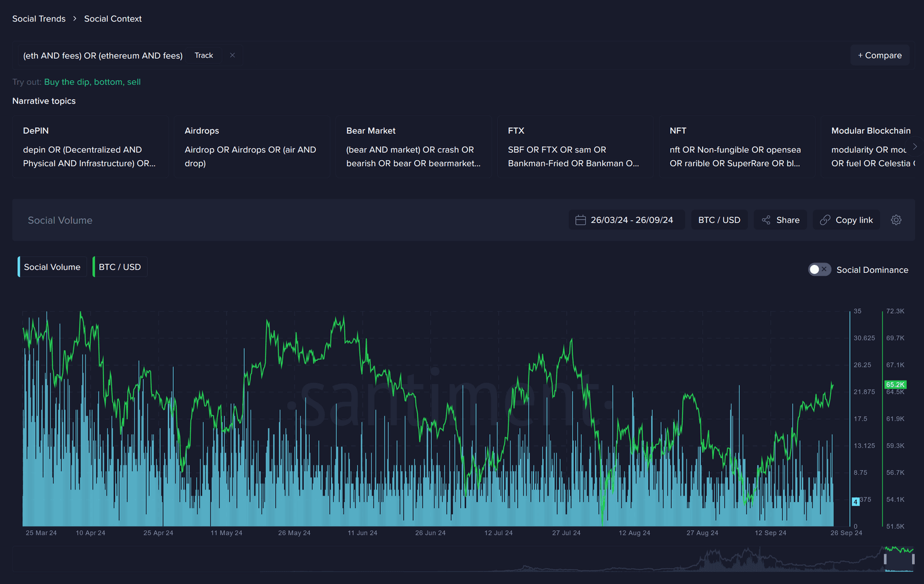Click the calendar icon in date range

[581, 220]
